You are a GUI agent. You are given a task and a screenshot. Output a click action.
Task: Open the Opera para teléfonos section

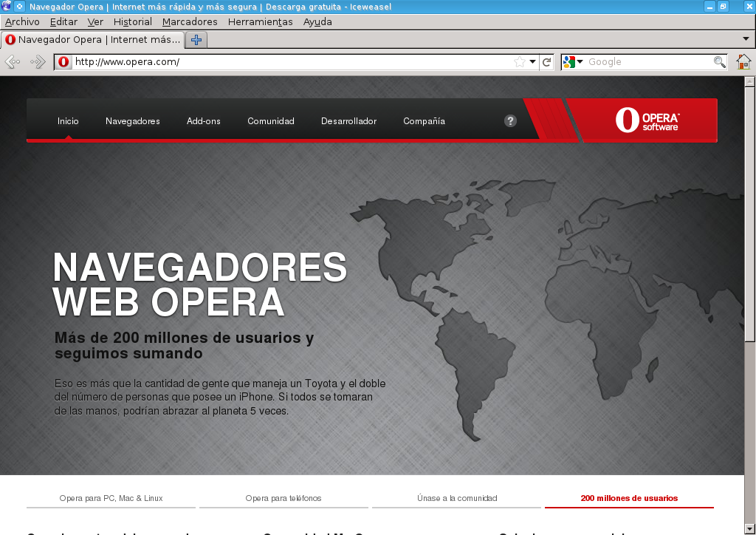[283, 498]
